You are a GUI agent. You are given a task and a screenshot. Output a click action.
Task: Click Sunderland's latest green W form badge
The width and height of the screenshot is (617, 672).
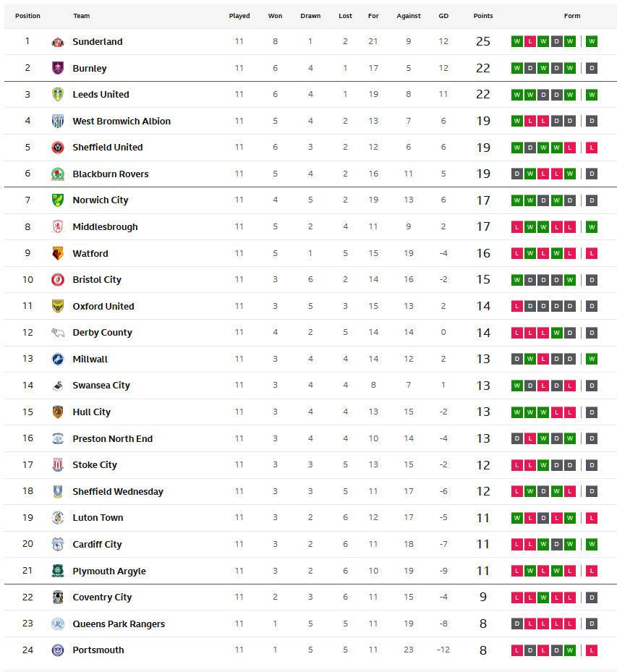point(592,42)
